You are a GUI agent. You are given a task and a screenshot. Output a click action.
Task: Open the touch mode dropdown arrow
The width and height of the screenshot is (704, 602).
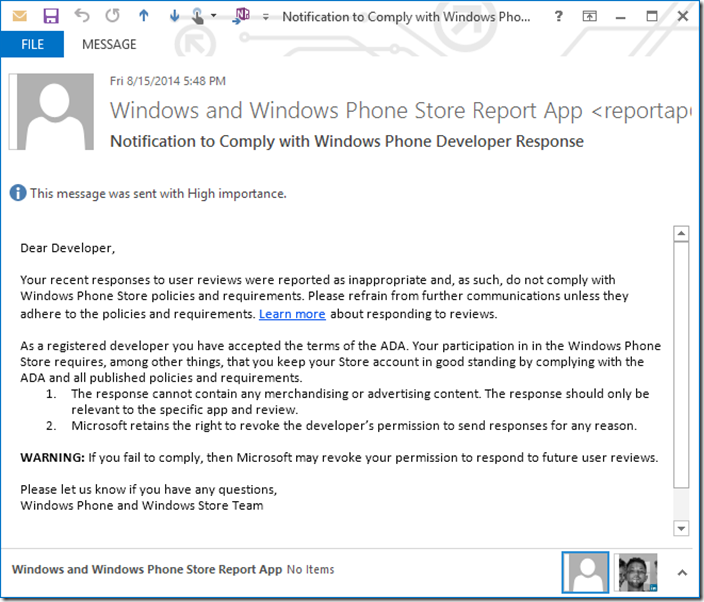[x=214, y=16]
